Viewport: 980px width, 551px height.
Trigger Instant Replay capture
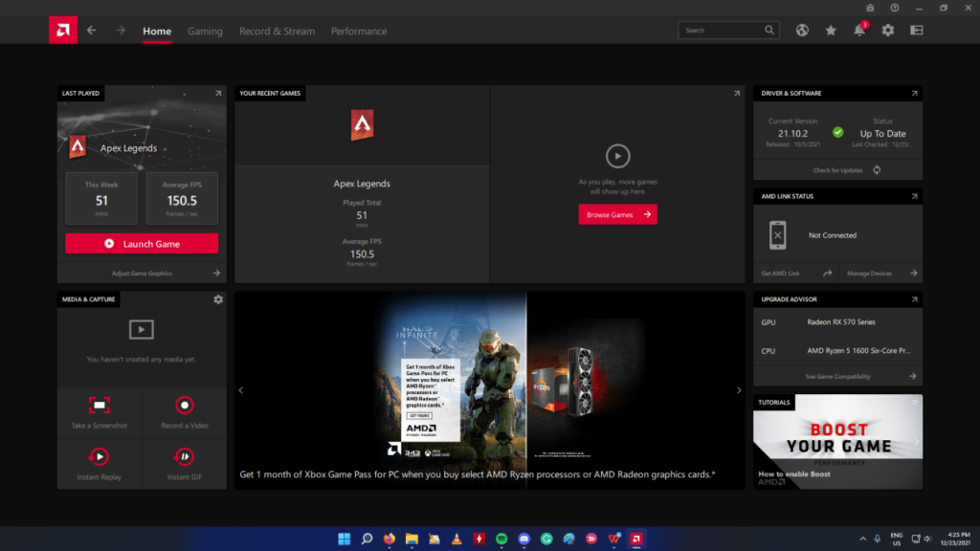click(x=100, y=463)
